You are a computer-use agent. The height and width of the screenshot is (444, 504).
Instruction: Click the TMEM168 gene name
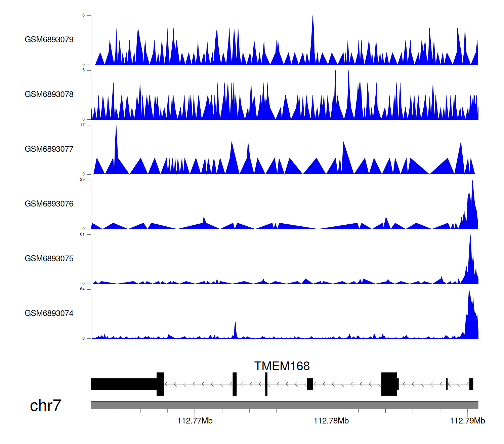(282, 366)
